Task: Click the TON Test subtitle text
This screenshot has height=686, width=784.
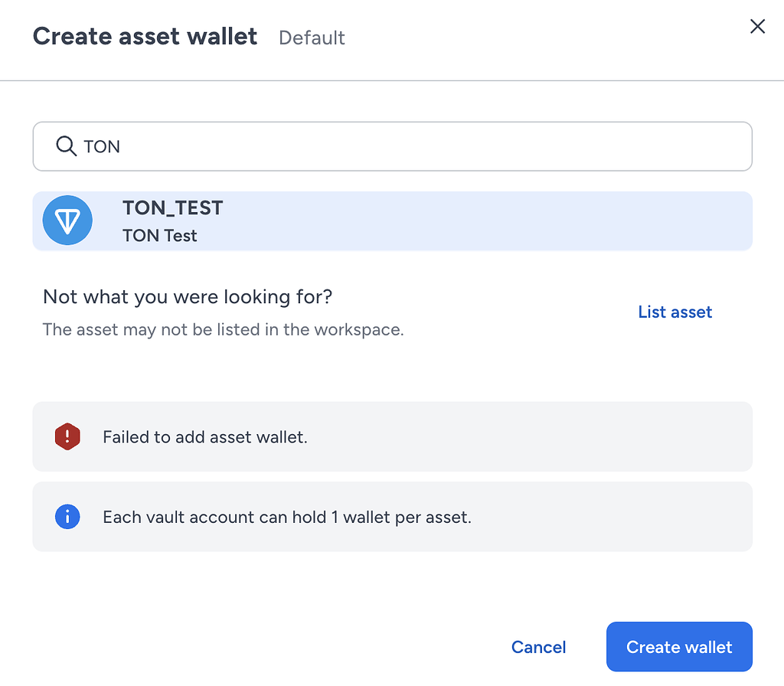Action: point(159,236)
